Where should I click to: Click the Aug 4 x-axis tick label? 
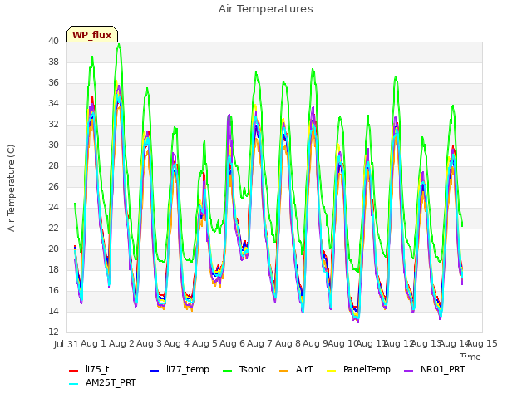tap(177, 343)
